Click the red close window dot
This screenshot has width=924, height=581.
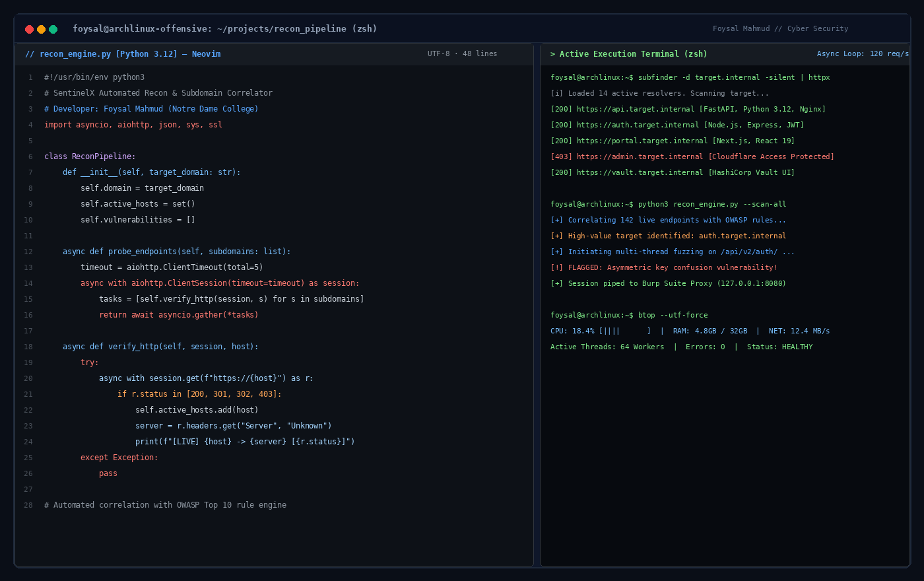click(x=29, y=29)
